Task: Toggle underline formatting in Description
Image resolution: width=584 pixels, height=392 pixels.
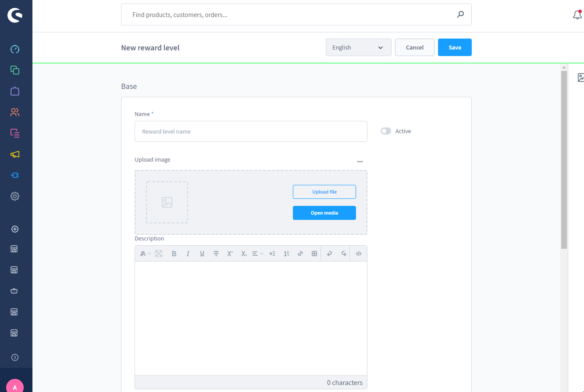Action: (202, 254)
